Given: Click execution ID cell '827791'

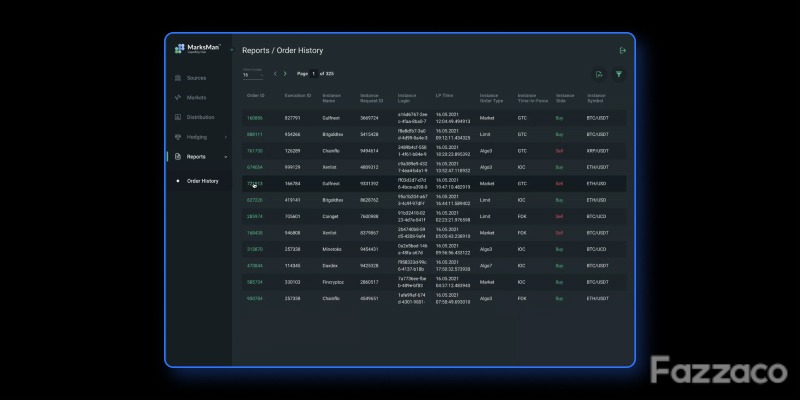Looking at the screenshot, I should point(292,118).
